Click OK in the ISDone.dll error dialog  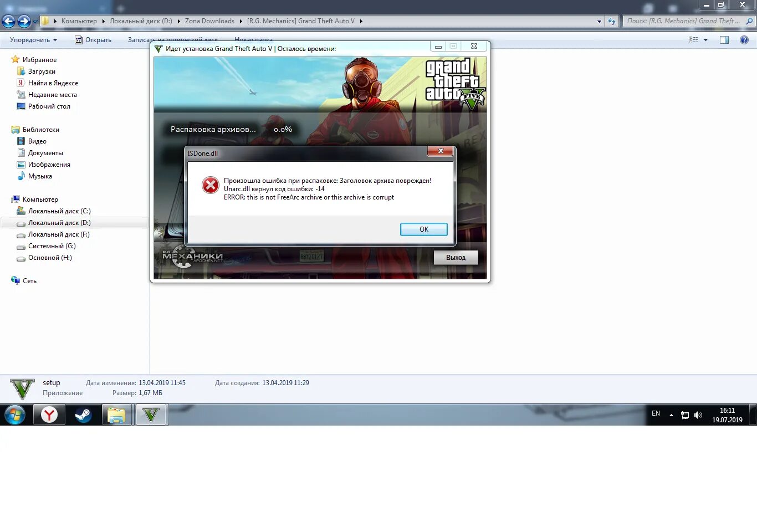[423, 229]
